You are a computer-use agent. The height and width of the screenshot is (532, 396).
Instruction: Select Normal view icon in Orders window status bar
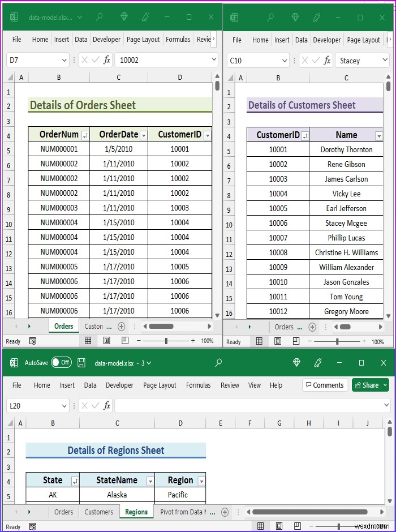88,340
